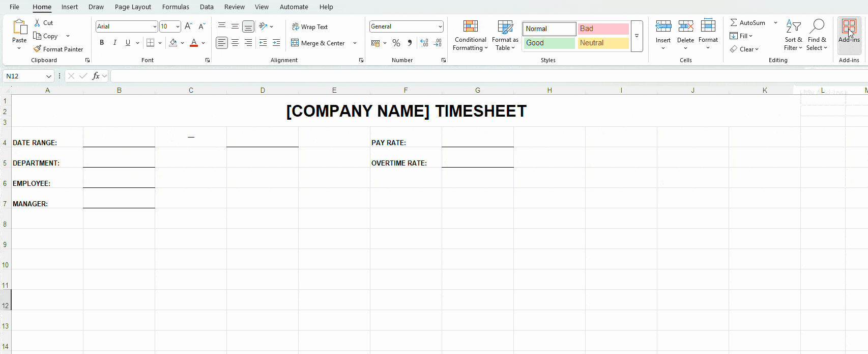868x354 pixels.
Task: Open the Merge & Center dropdown arrow
Action: tap(355, 43)
